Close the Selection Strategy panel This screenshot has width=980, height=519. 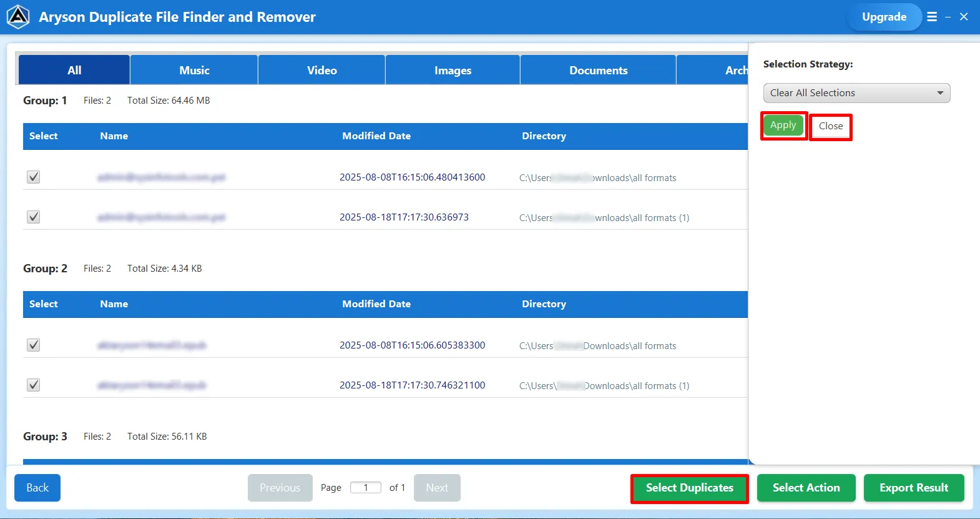tap(831, 127)
